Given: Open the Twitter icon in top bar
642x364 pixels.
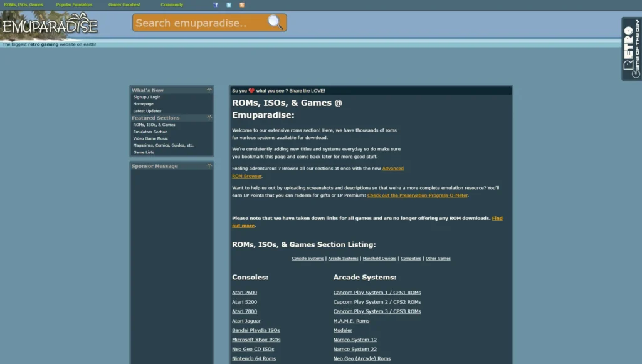Looking at the screenshot, I should [229, 5].
